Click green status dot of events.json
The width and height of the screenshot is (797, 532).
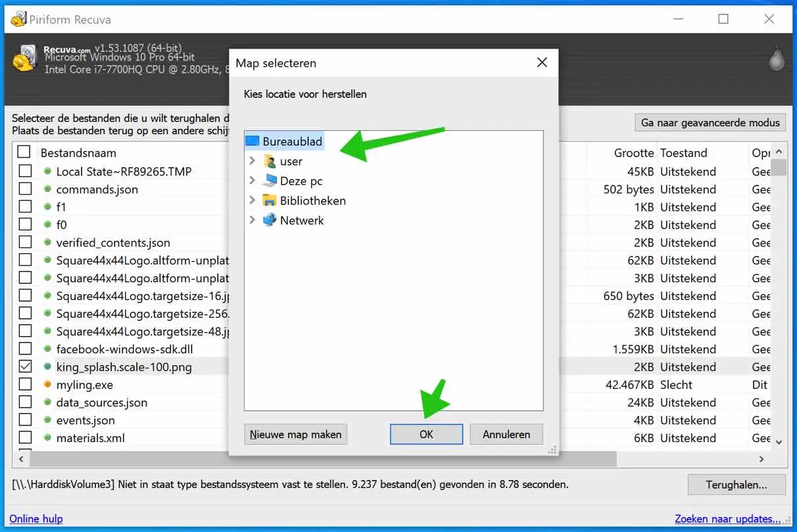[47, 420]
